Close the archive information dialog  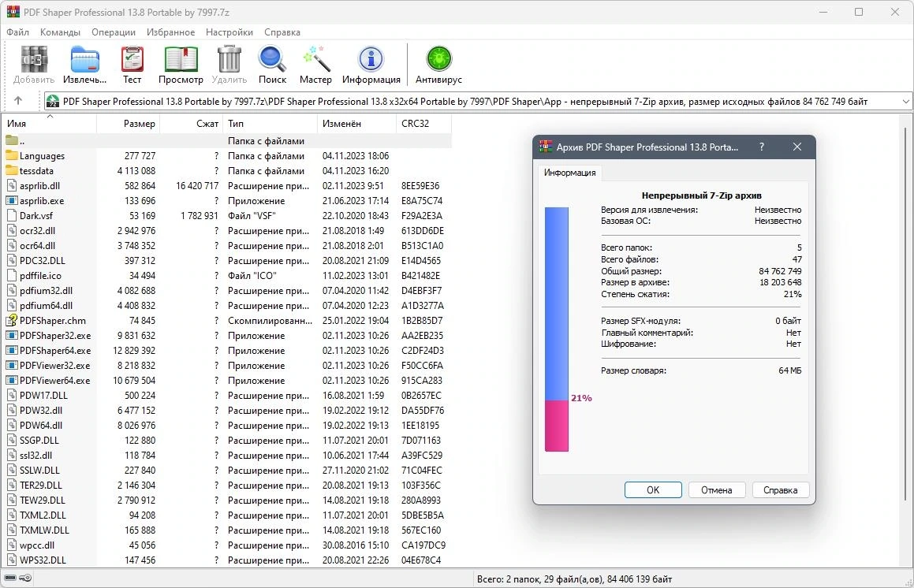coord(796,147)
